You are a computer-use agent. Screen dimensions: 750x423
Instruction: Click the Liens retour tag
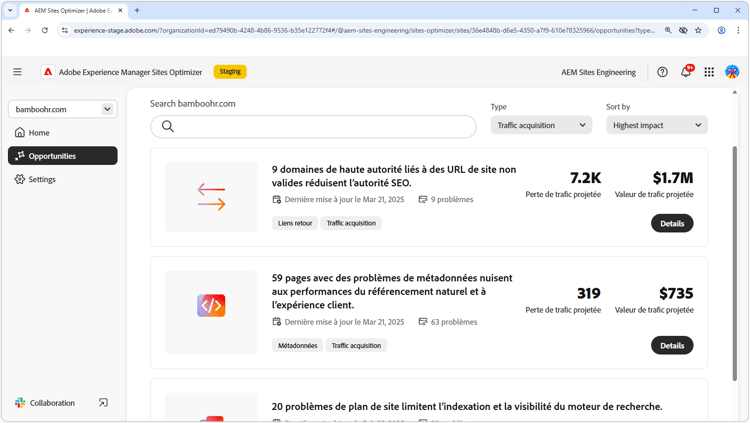pyautogui.click(x=295, y=223)
